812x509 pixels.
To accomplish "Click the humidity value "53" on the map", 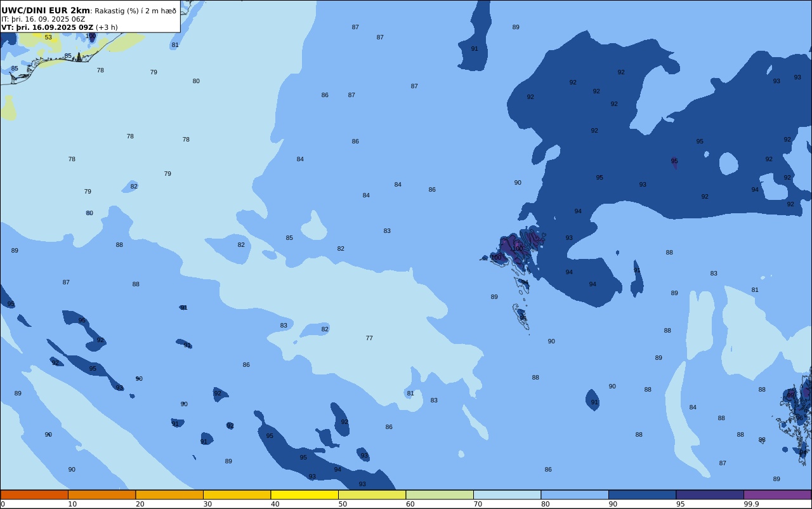I will click(48, 37).
